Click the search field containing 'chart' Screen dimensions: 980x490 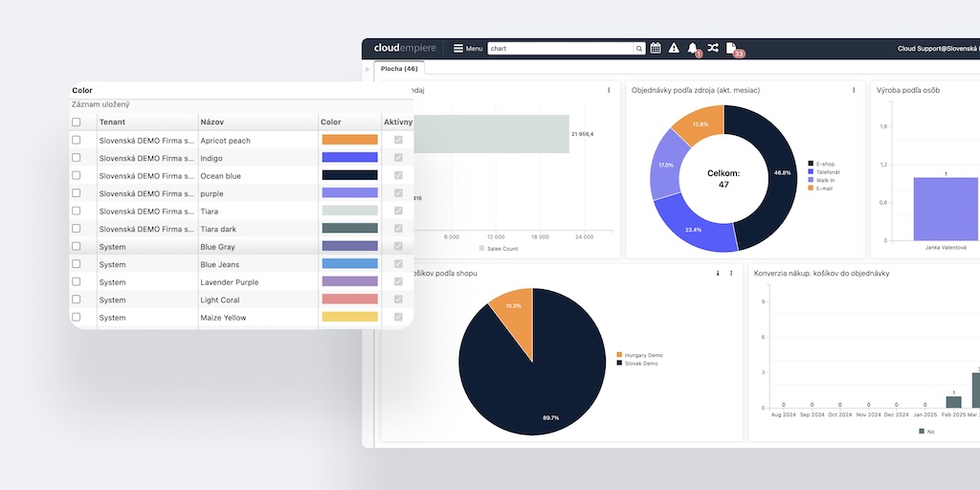560,48
